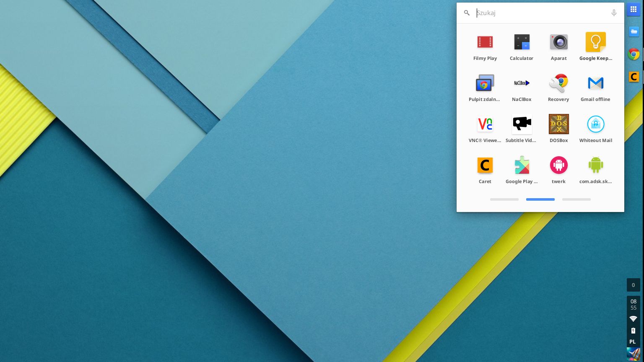Launch Caret editor from app grid
Image resolution: width=644 pixels, height=362 pixels.
pyautogui.click(x=485, y=165)
